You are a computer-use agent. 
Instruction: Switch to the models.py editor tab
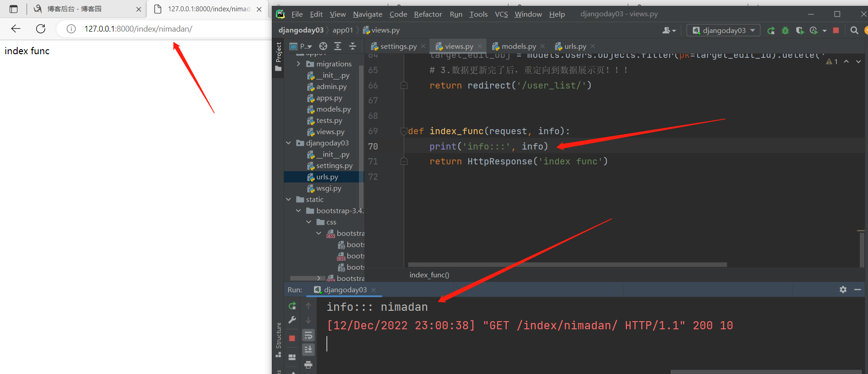pyautogui.click(x=519, y=46)
